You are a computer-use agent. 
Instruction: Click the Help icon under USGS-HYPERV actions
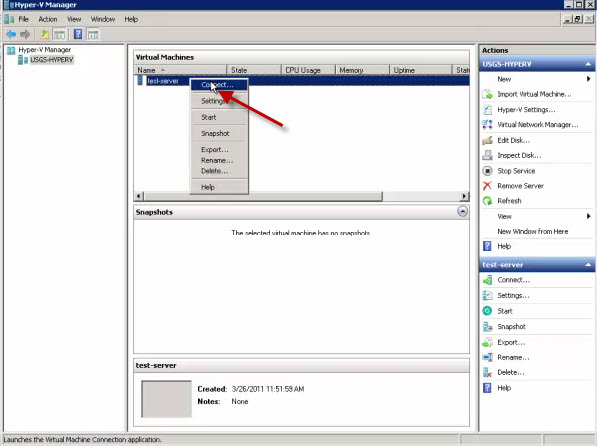487,246
